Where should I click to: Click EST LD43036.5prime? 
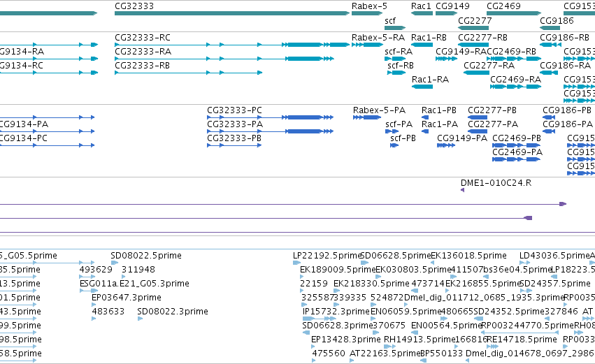554,256
